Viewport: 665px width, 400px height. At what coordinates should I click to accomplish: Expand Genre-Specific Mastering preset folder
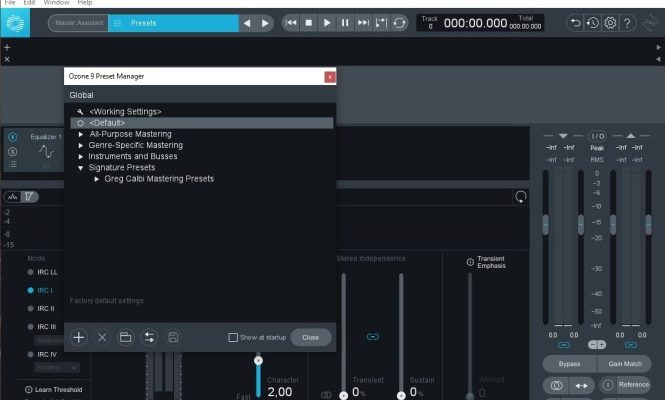(x=81, y=145)
